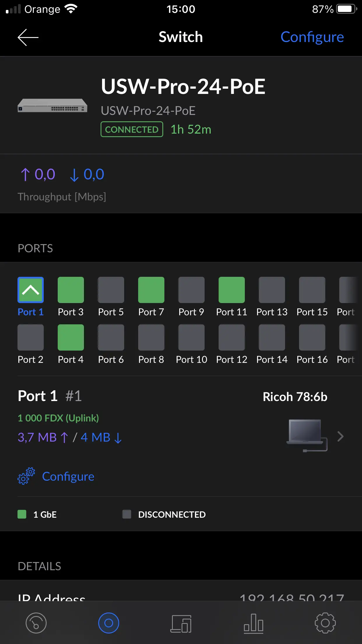
Task: Tap the green 1 GbE legend swatch
Action: [x=22, y=514]
